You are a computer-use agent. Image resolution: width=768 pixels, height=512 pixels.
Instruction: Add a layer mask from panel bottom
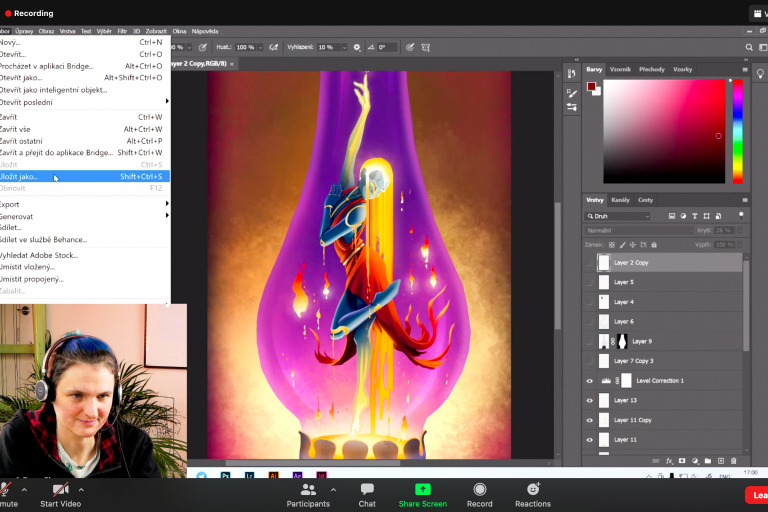pos(683,460)
